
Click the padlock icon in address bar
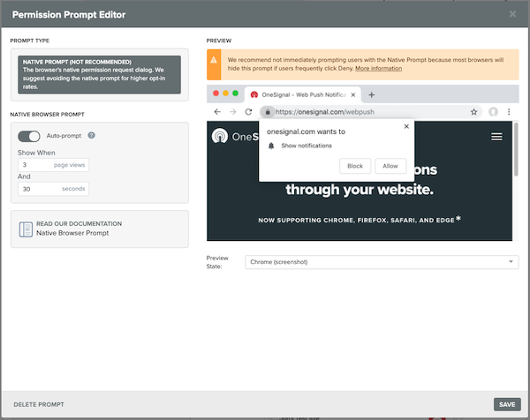coord(268,112)
